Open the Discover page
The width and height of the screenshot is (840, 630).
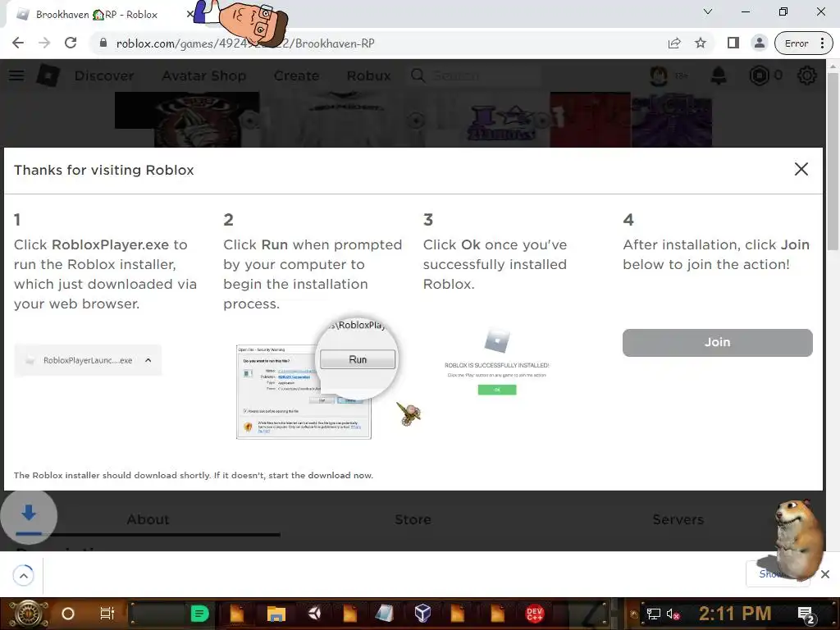coord(104,75)
